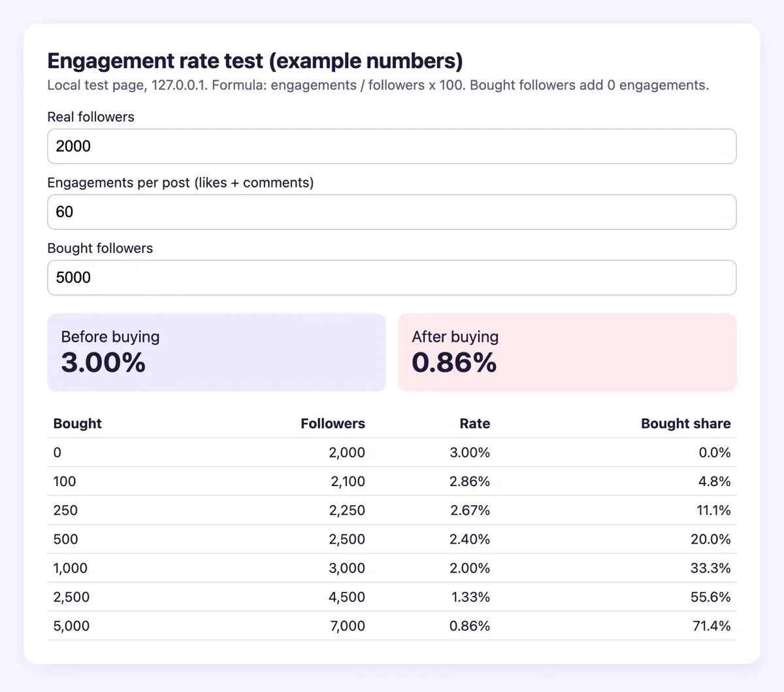The height and width of the screenshot is (692, 784).
Task: Click the '3,000' followers cell
Action: (x=347, y=568)
